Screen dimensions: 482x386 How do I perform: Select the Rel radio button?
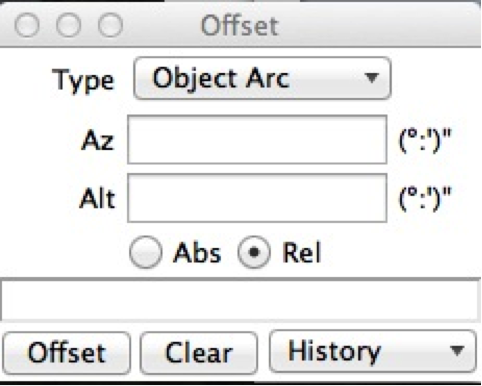click(x=254, y=252)
